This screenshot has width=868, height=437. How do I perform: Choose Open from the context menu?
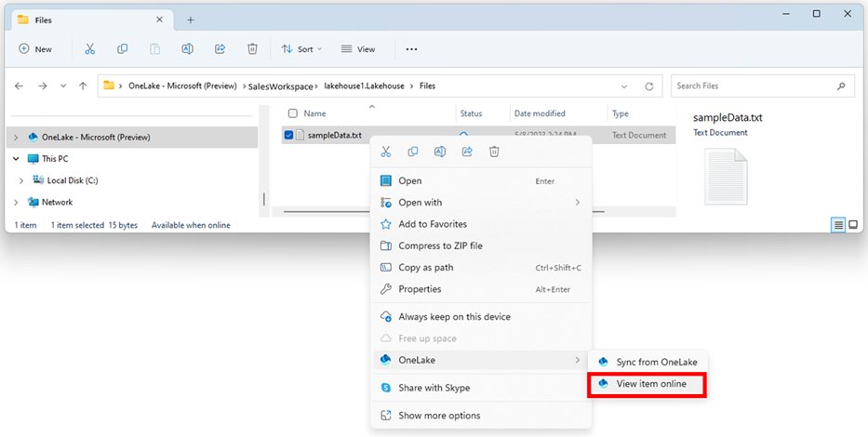pyautogui.click(x=480, y=181)
